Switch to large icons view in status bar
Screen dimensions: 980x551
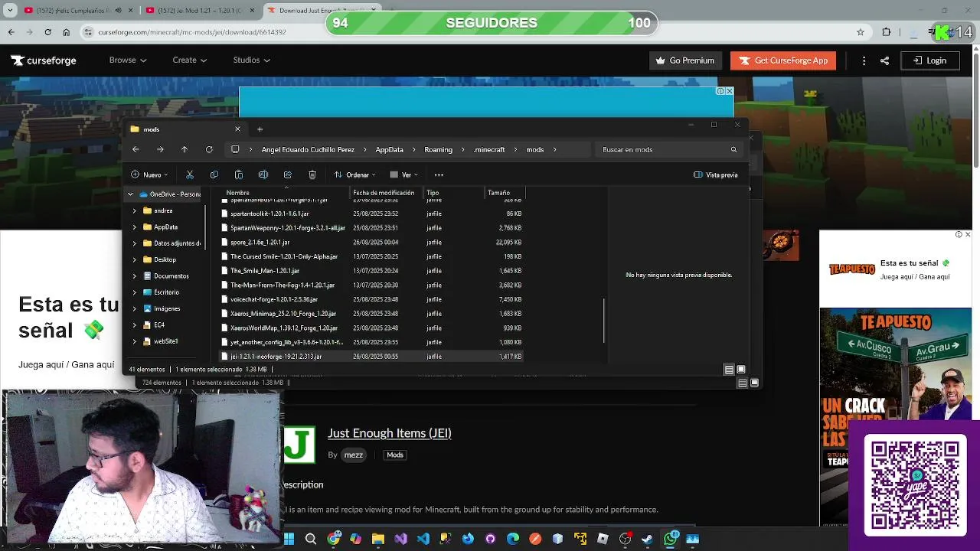pyautogui.click(x=741, y=370)
